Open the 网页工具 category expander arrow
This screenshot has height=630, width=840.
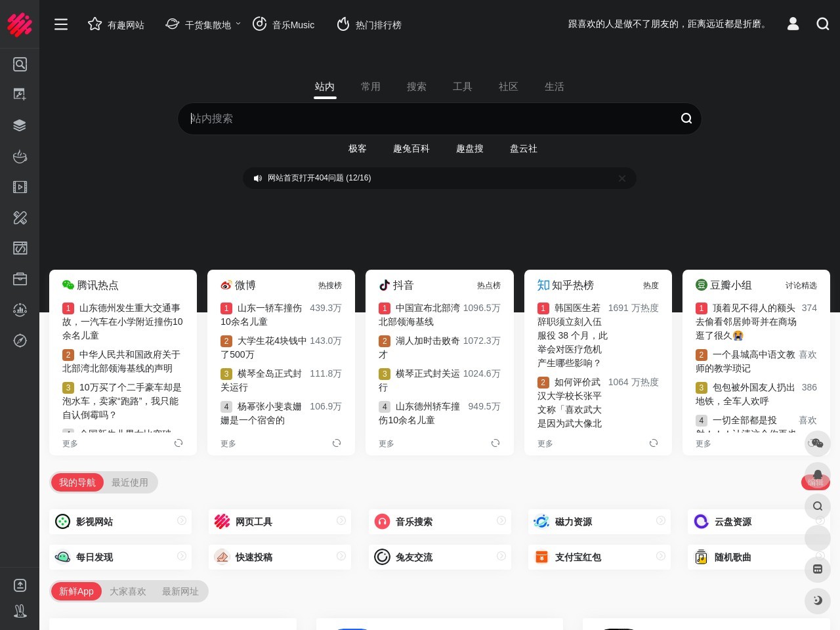[341, 520]
